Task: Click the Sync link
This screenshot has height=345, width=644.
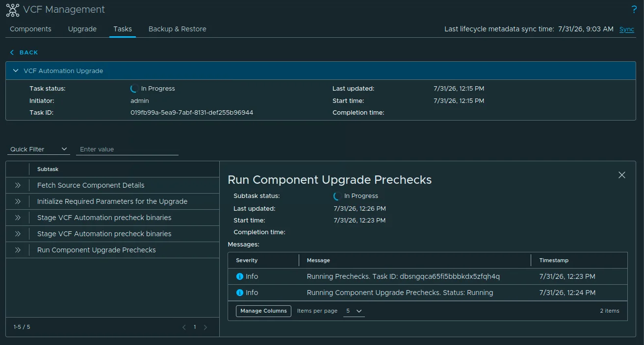Action: coord(627,29)
